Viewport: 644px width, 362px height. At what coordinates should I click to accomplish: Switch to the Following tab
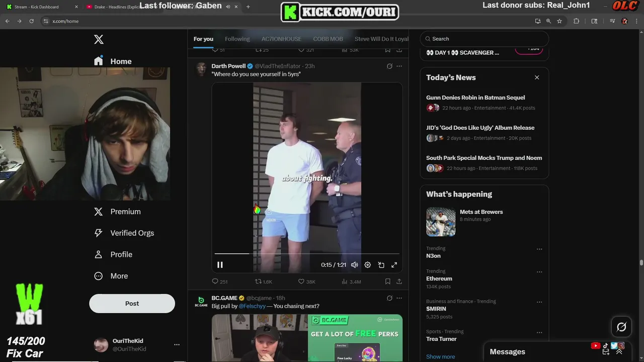[x=237, y=39]
